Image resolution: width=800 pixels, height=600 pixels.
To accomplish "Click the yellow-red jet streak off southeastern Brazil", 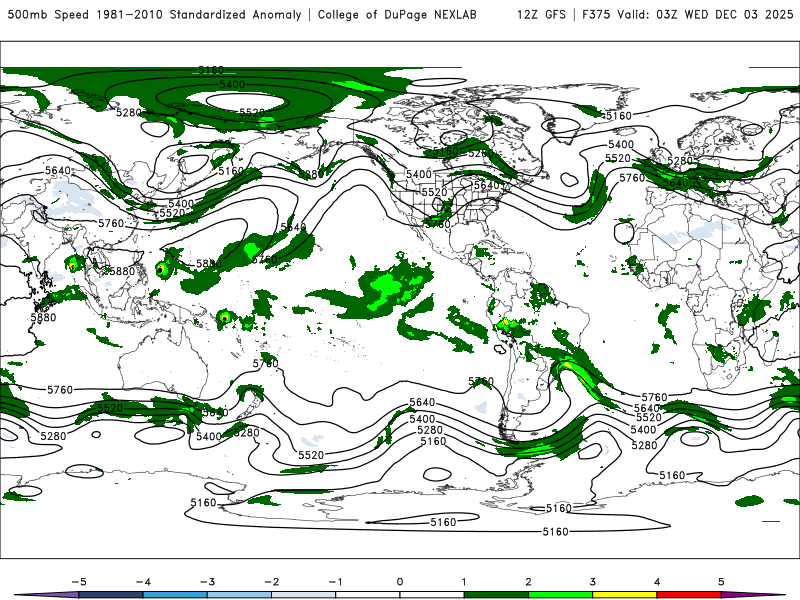I will (x=575, y=370).
